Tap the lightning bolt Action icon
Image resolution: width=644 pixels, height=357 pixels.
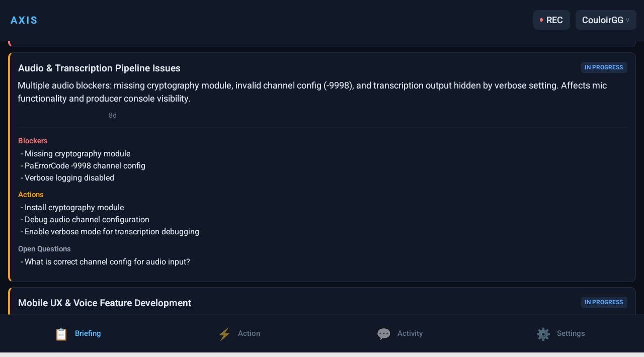tap(224, 334)
